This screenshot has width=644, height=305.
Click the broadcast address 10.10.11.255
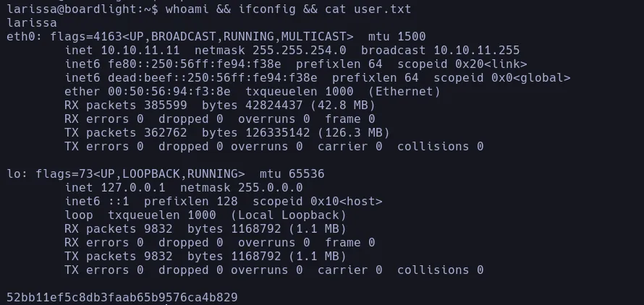coord(477,50)
